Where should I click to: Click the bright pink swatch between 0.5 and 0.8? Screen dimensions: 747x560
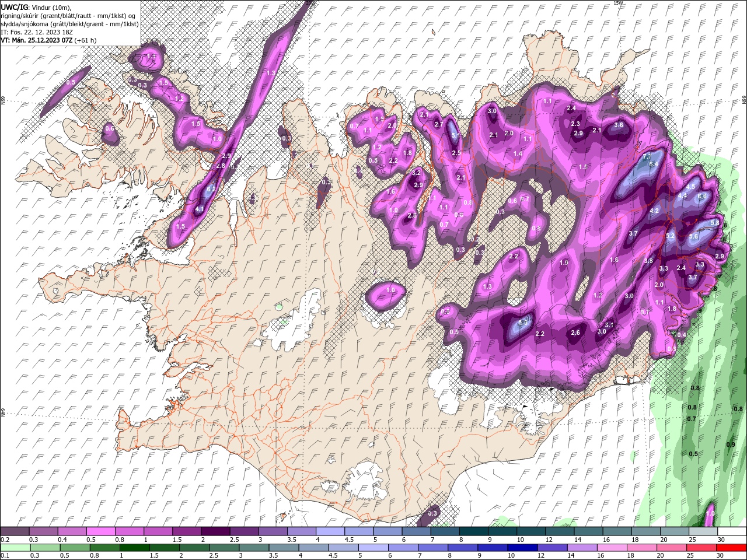(x=101, y=531)
